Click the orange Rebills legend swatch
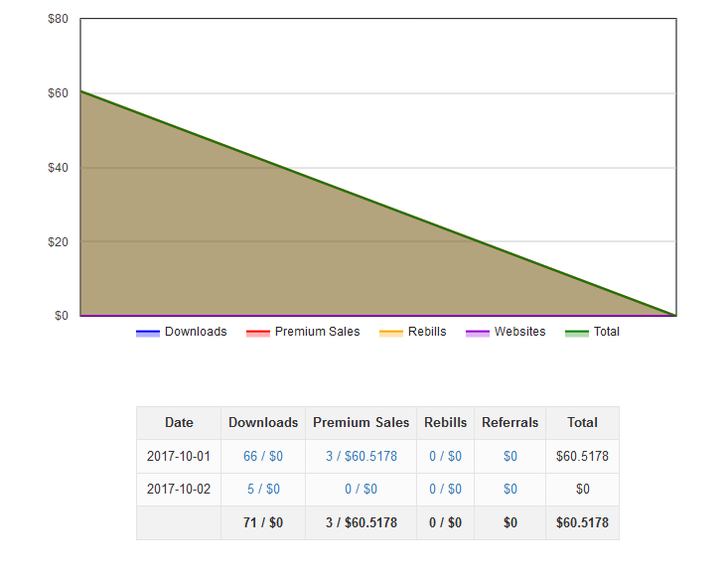Viewport: 728px width, 574px height. point(391,333)
